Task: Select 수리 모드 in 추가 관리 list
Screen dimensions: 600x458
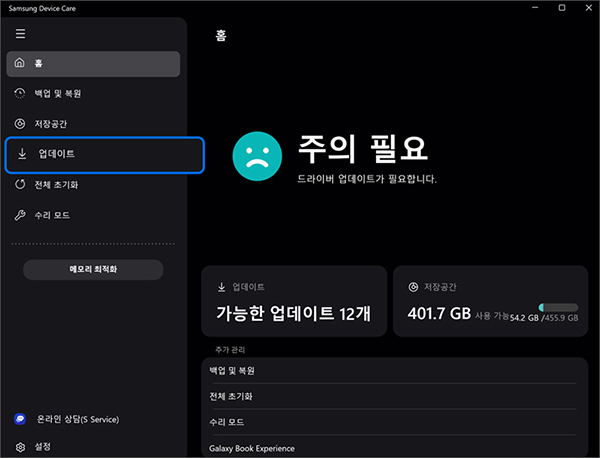Action: (x=394, y=422)
